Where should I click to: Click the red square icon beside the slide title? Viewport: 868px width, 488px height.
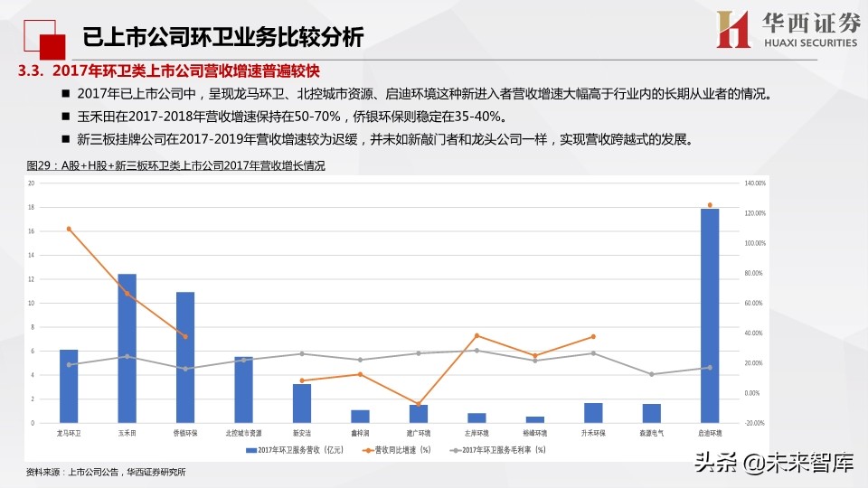44,39
